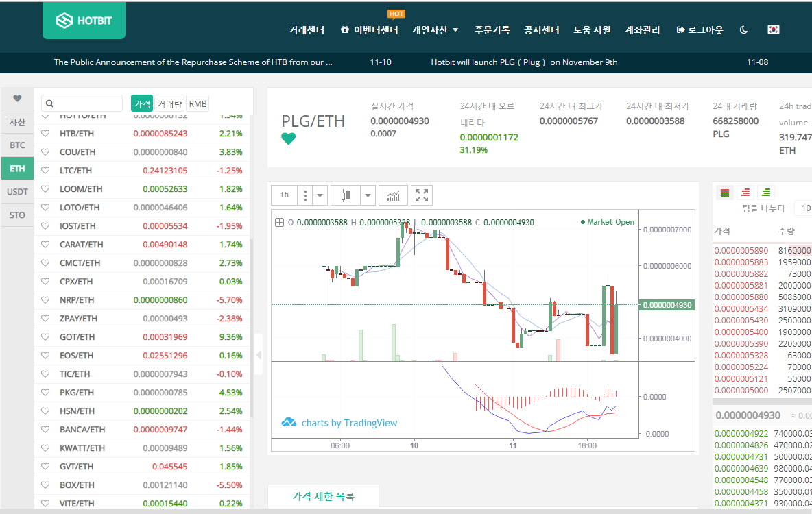Favorite the LOOM/ETH pair heart
The height and width of the screenshot is (514, 812).
(45, 189)
